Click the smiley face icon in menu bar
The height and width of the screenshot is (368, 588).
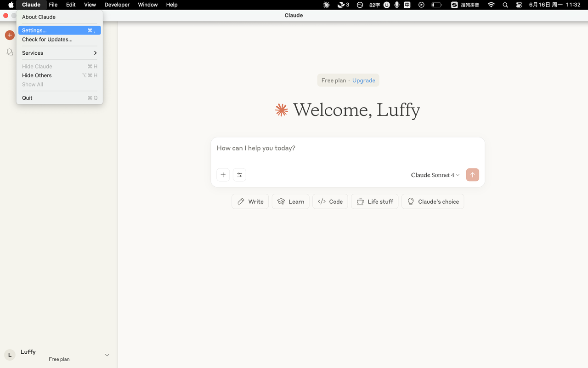point(387,5)
